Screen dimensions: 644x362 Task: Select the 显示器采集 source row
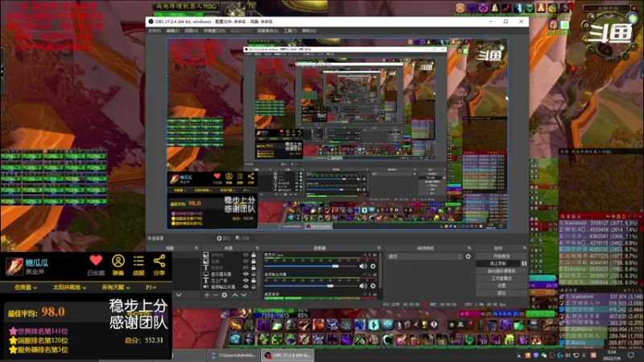[x=228, y=274]
